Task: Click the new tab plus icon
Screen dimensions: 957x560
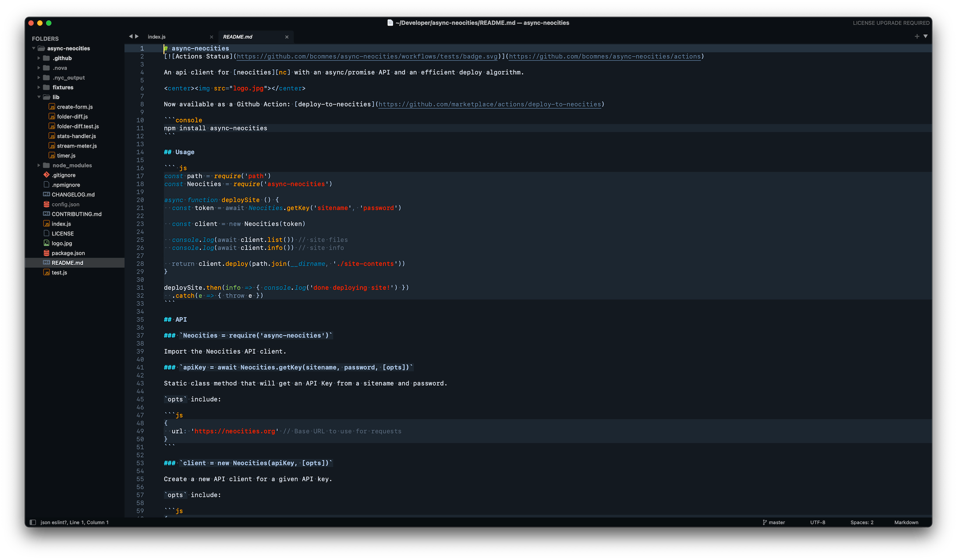Action: coord(917,36)
